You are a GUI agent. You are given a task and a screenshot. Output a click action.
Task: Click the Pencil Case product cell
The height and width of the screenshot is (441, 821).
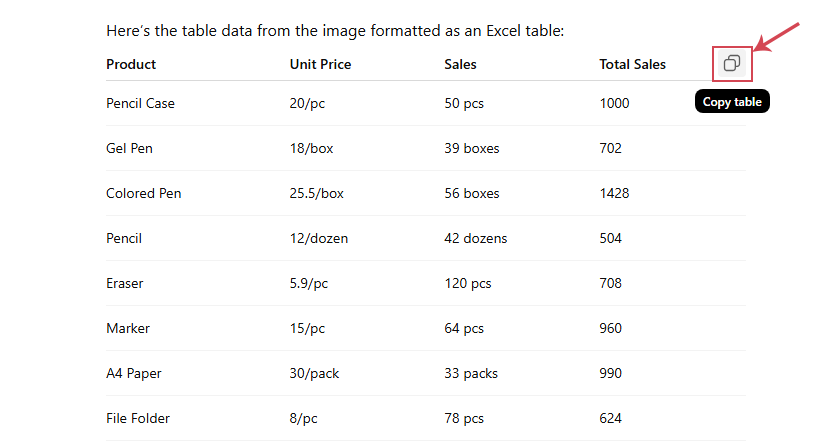(x=140, y=103)
